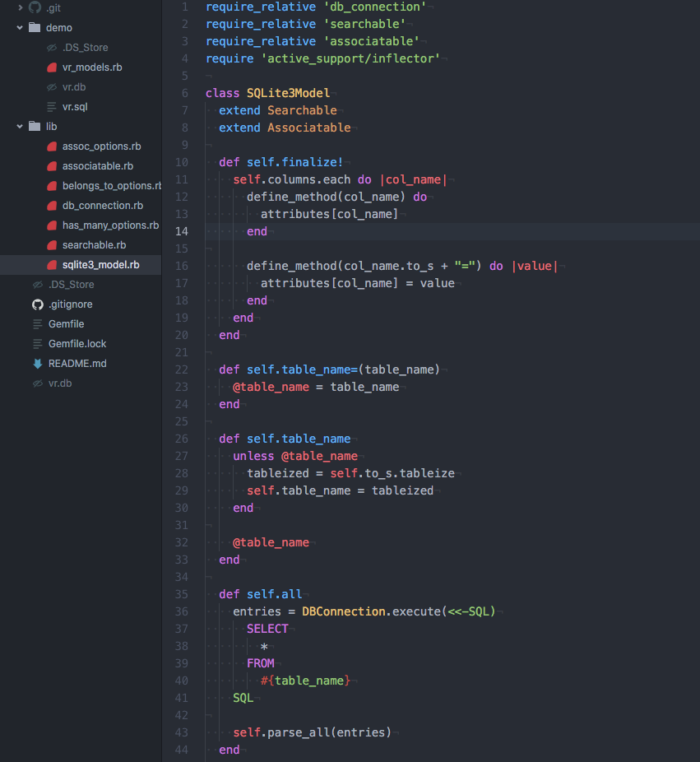
Task: Click the ignored-file icon beside demo vr.db
Action: coord(51,87)
